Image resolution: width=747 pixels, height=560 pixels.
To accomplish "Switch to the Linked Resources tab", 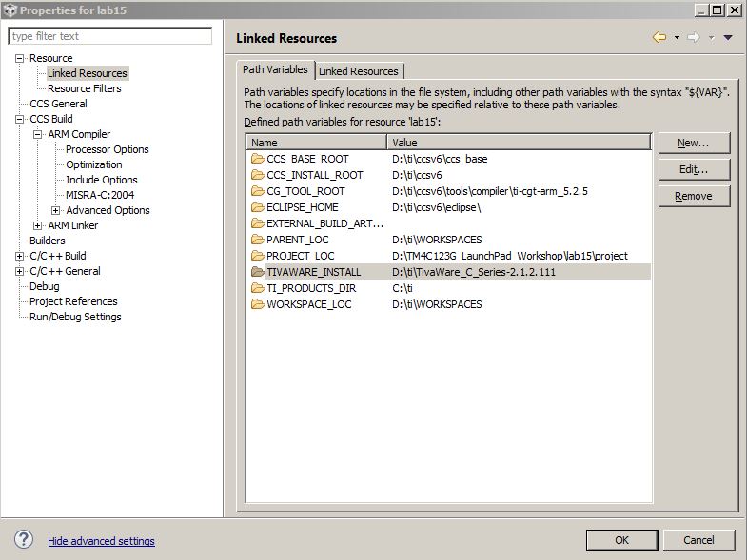I will click(x=358, y=71).
